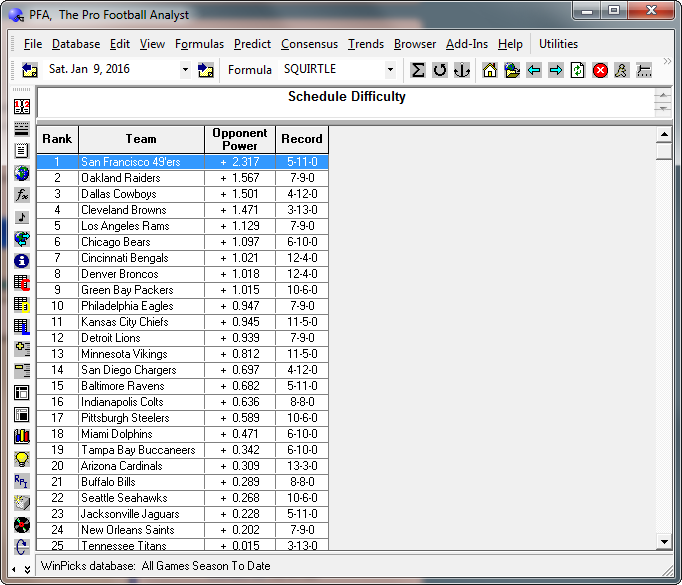Click the cyan back arrow icon
Viewport: 682px width, 585px height.
[534, 70]
